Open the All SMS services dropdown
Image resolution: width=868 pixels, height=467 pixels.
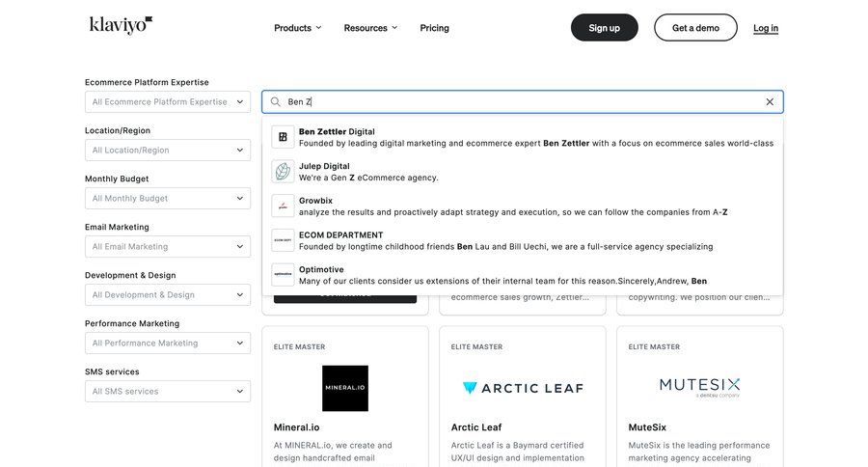168,391
